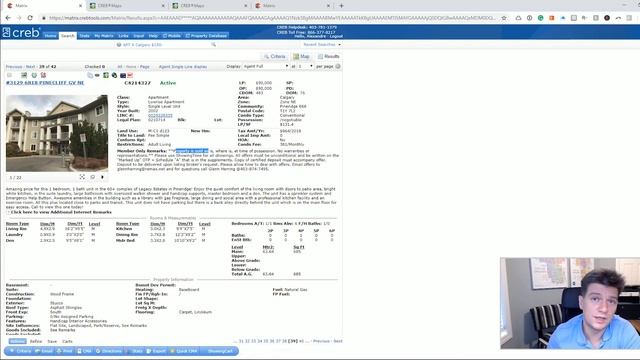Open listing address #3129 6818 Pinecliff GV NE

45,83
